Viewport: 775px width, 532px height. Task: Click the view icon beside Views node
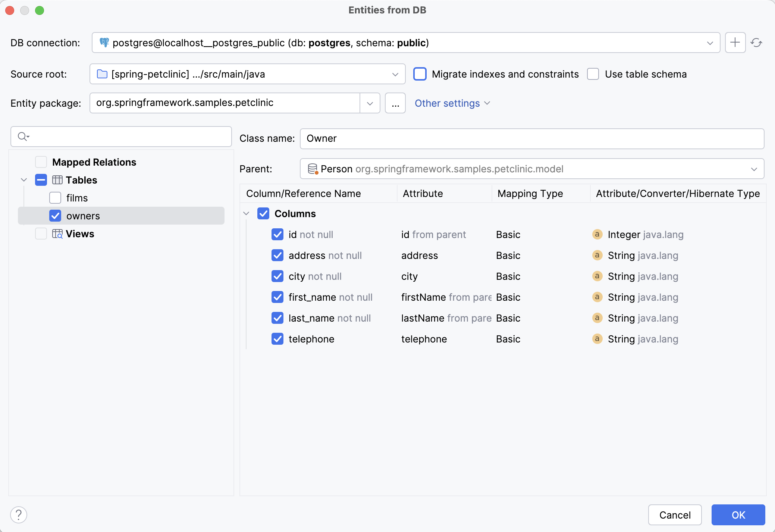click(57, 234)
